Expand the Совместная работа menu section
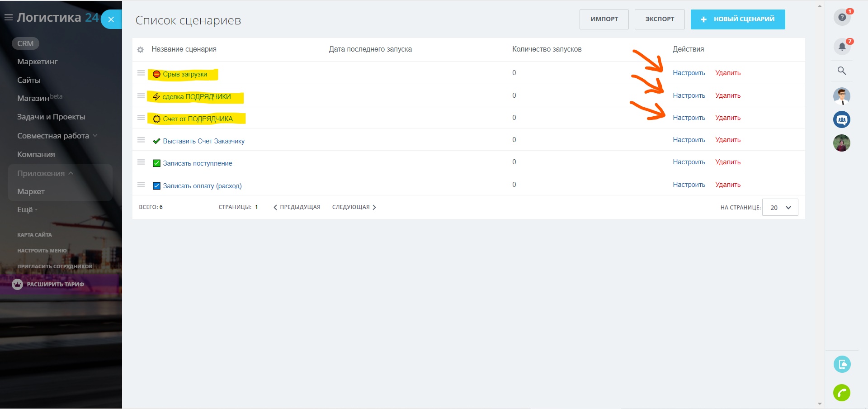The width and height of the screenshot is (868, 409). [x=57, y=136]
